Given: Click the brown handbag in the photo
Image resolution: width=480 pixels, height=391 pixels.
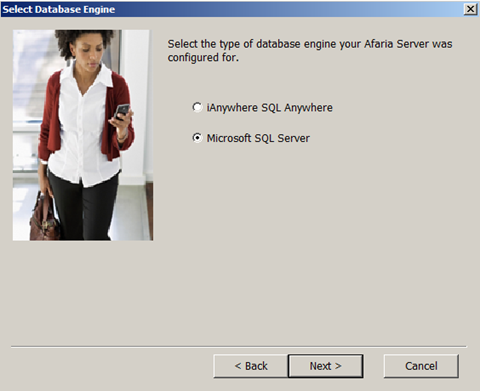Looking at the screenshot, I should click(44, 218).
